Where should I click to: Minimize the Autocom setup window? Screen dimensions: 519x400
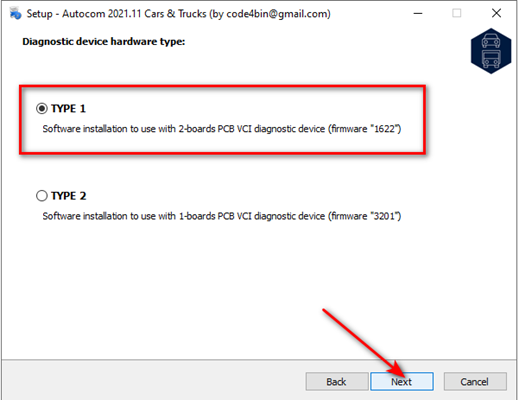click(418, 14)
